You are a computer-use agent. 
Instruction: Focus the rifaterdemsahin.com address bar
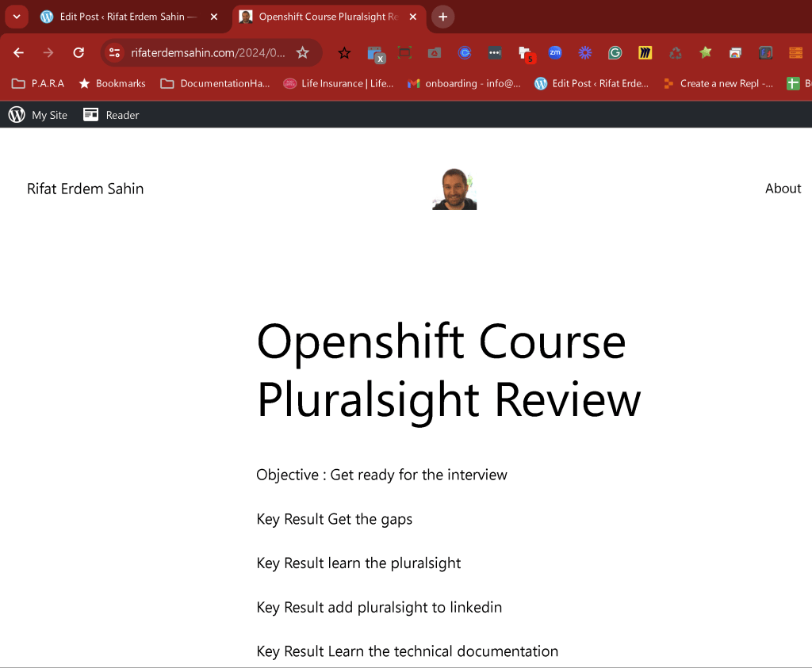tap(209, 53)
